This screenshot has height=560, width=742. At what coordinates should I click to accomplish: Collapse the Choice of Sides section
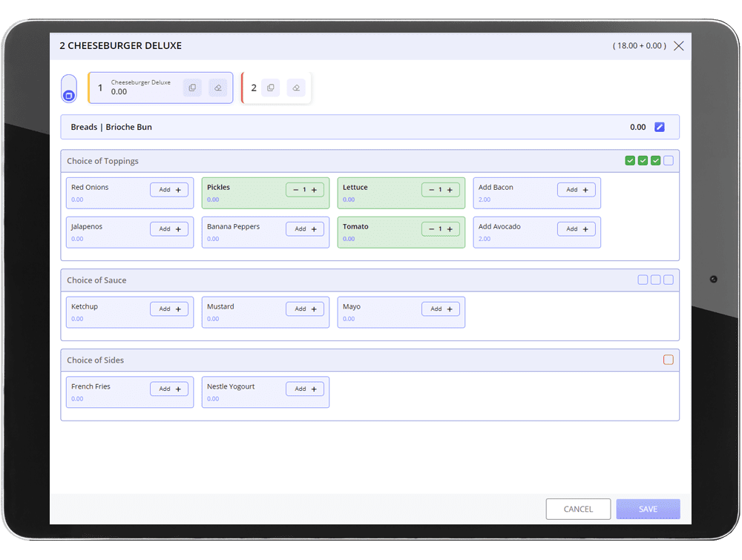[297, 360]
